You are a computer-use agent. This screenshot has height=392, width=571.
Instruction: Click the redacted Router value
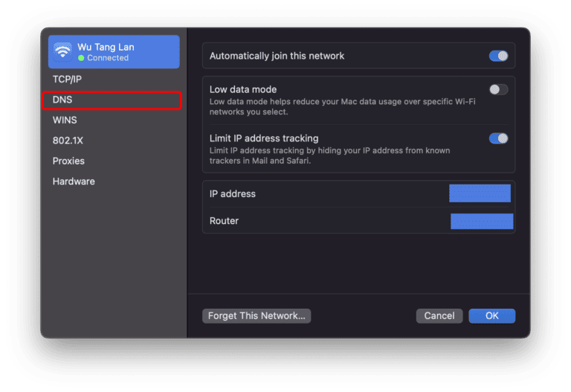click(482, 221)
